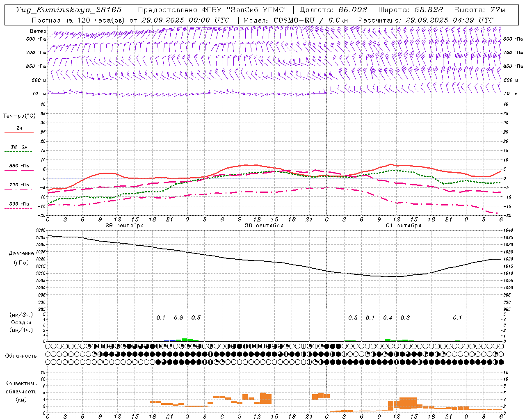Click the Широта: 58.828 value

[411, 10]
